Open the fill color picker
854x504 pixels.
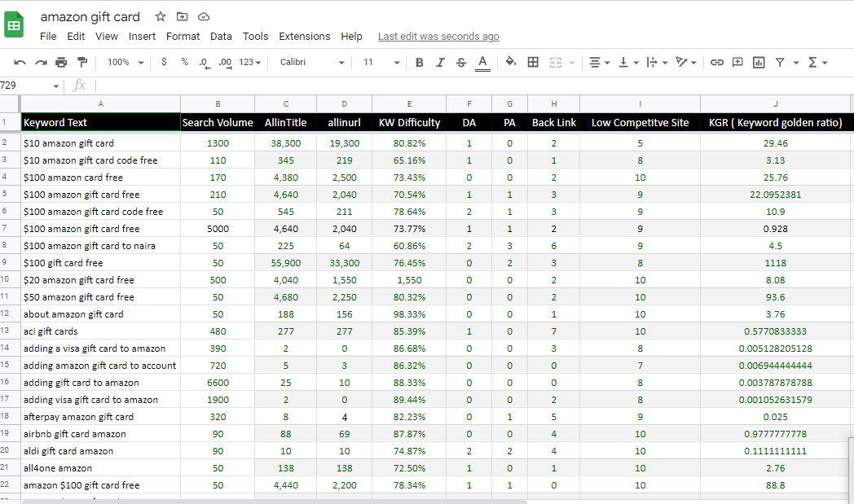511,62
